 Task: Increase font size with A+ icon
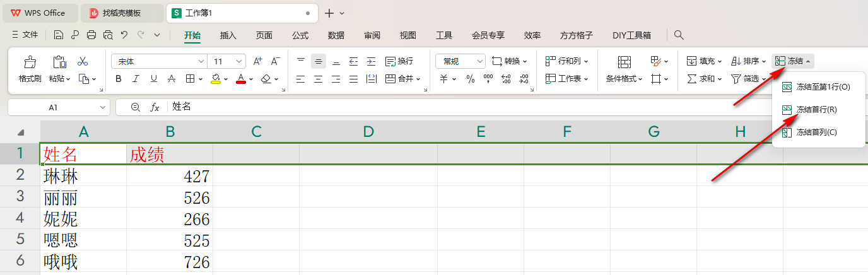tap(257, 61)
